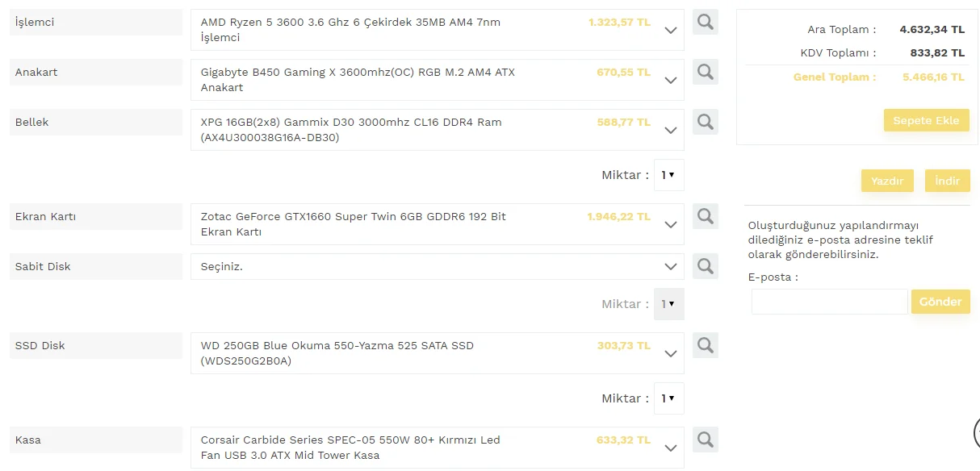Open the Anakart selection dropdown

click(x=670, y=81)
